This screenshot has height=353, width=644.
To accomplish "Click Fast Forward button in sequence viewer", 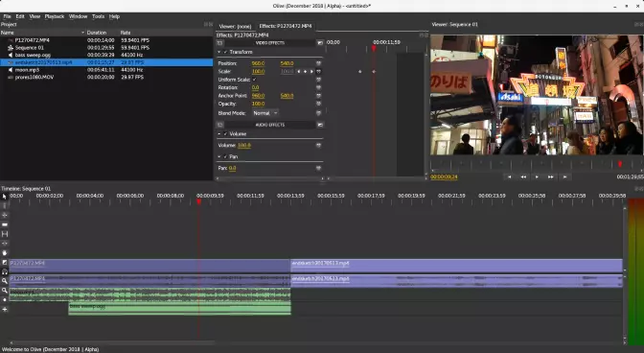I will point(551,176).
